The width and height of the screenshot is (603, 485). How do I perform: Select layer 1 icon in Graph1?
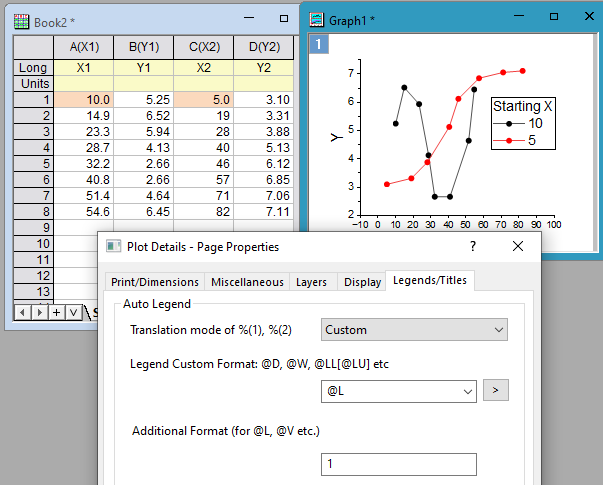pyautogui.click(x=319, y=44)
